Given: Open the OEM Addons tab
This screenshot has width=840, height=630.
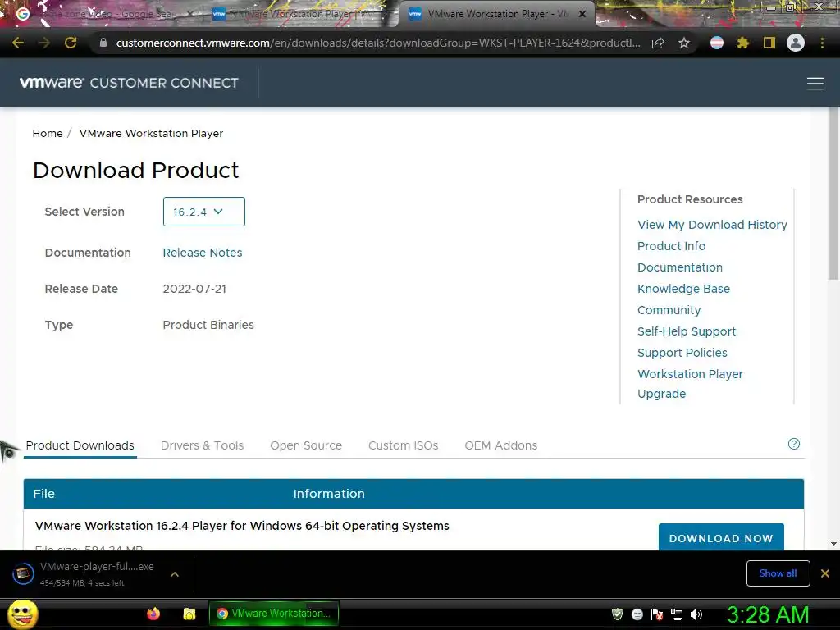Looking at the screenshot, I should 501,445.
